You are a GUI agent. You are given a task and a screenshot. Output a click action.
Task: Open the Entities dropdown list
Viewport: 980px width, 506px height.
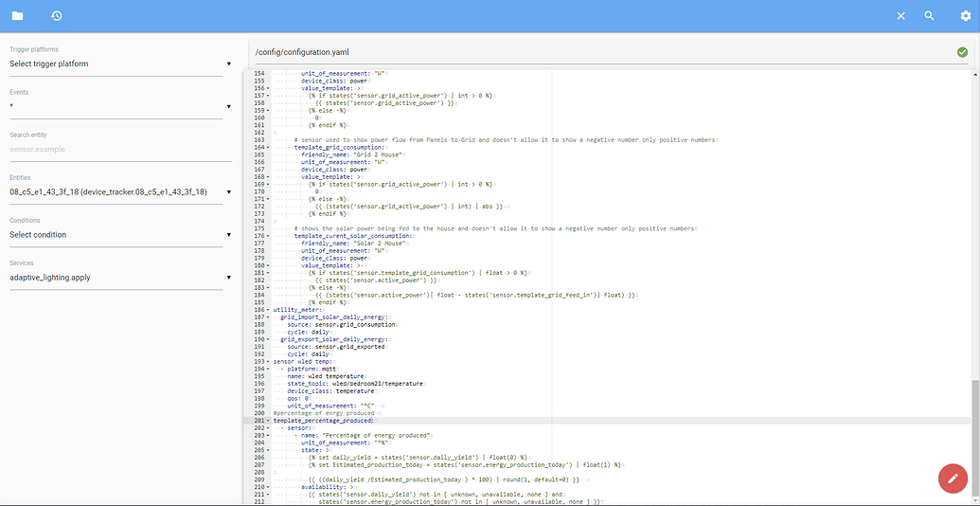coord(120,192)
